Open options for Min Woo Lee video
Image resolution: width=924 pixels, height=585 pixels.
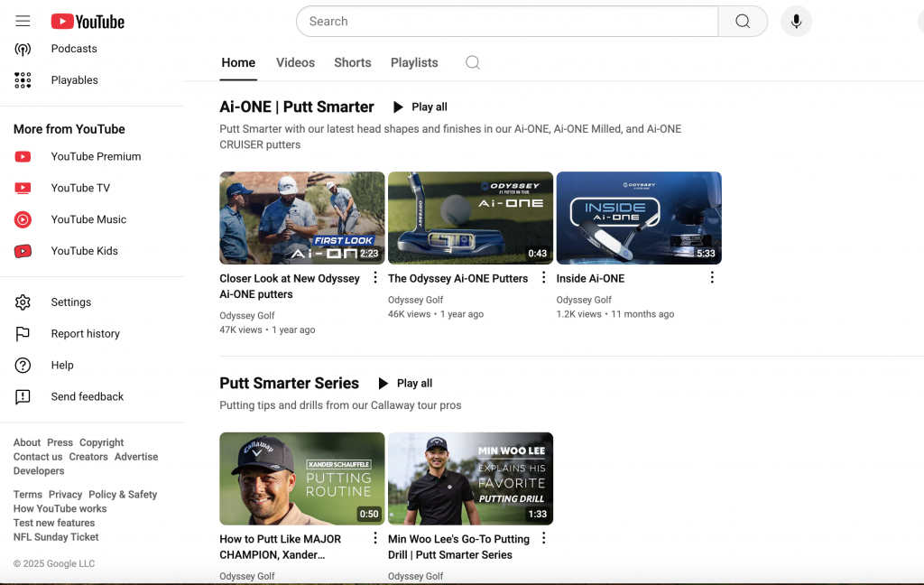click(544, 538)
